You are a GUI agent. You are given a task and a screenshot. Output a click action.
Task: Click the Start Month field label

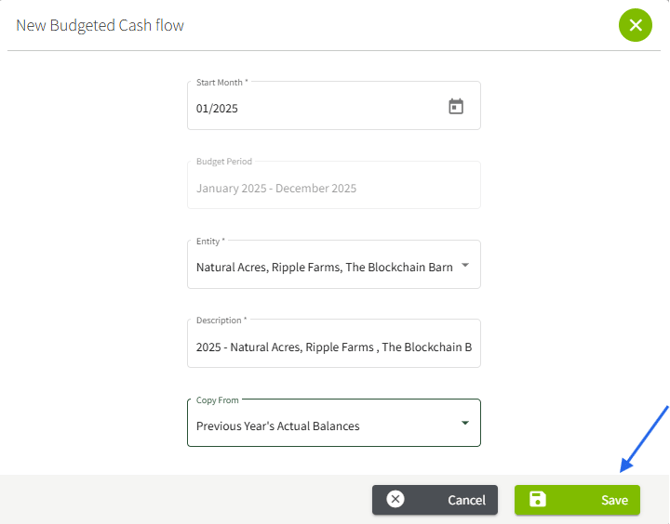tap(222, 82)
